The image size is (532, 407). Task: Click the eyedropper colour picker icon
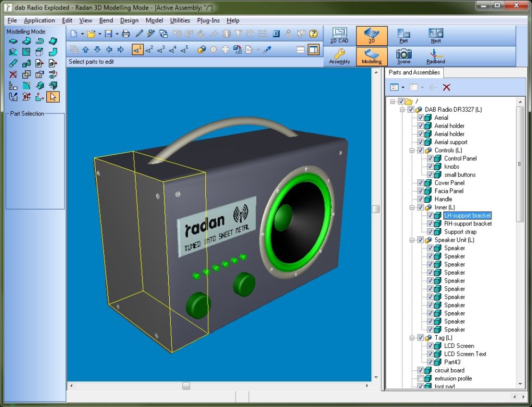(x=268, y=49)
